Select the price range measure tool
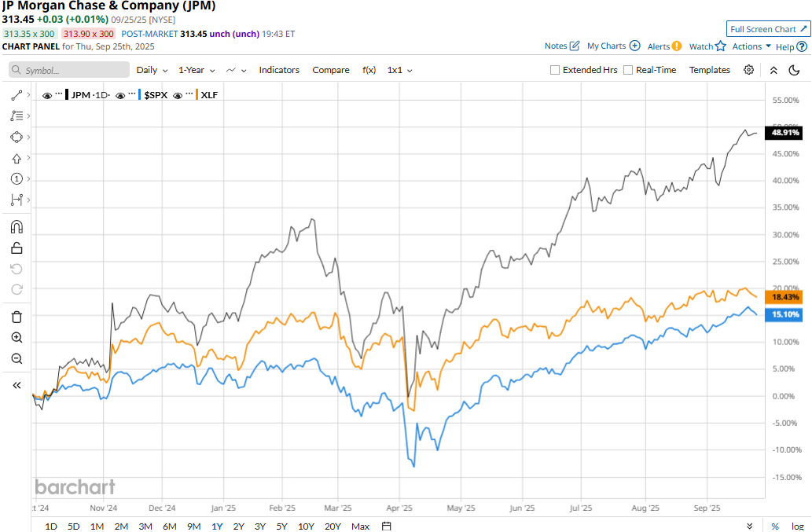 point(17,200)
